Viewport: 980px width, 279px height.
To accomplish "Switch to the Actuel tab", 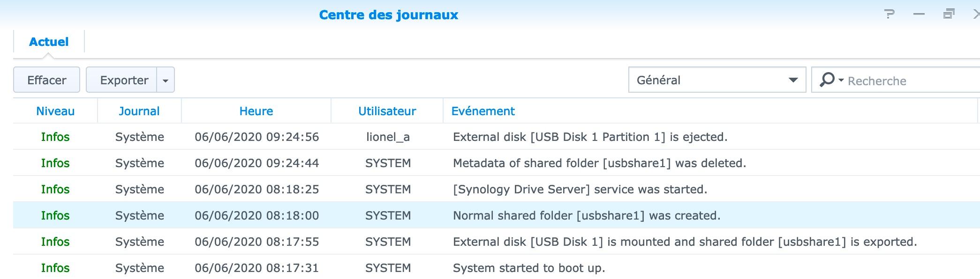I will click(x=49, y=42).
